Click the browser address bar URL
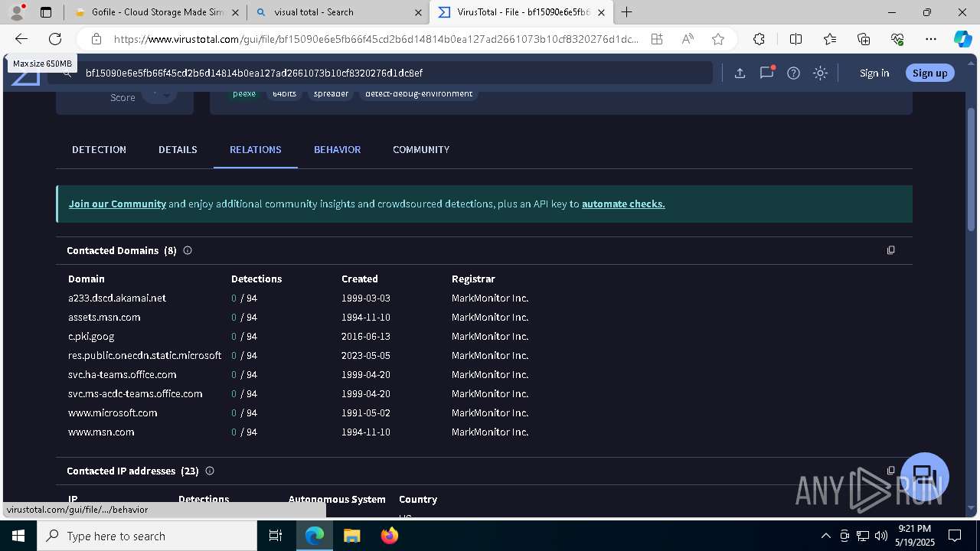The height and width of the screenshot is (551, 980). coord(375,39)
